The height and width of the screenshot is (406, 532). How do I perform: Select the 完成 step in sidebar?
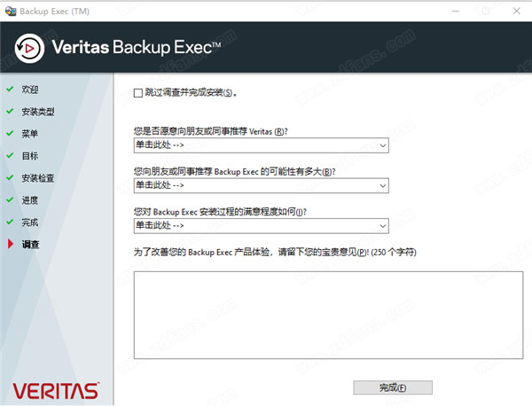pyautogui.click(x=30, y=223)
